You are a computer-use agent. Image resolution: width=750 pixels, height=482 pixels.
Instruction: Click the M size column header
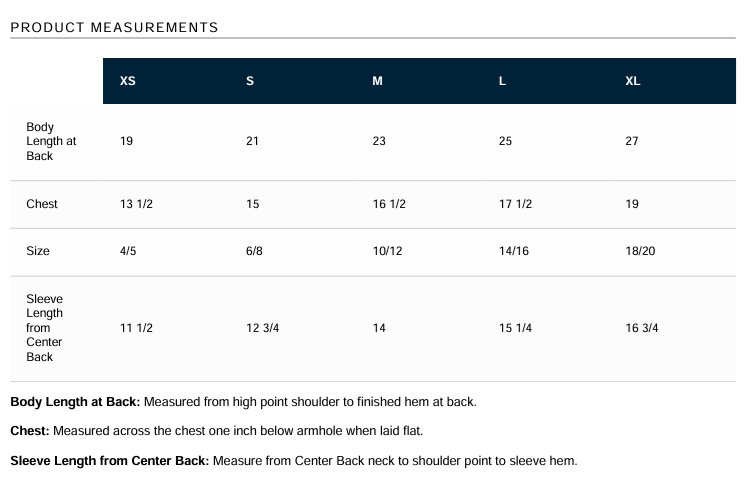[377, 81]
